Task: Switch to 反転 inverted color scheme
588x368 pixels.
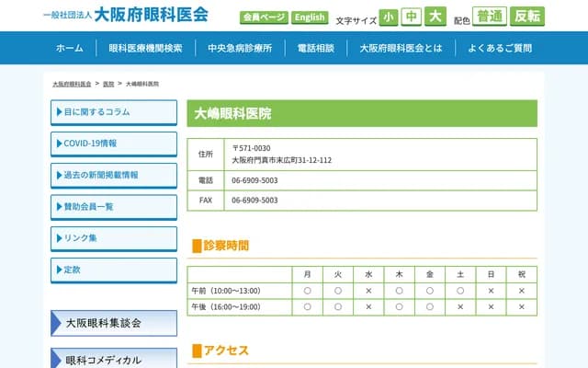Action: tap(527, 17)
